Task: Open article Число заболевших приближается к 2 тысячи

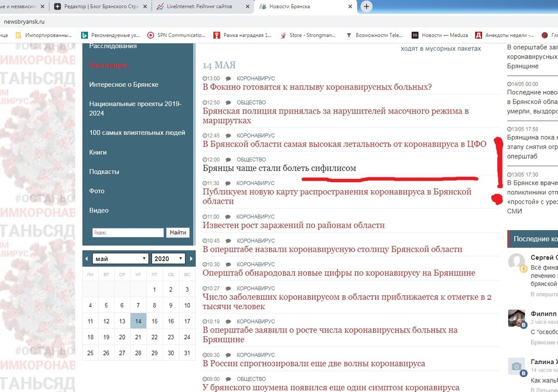Action: [x=347, y=302]
